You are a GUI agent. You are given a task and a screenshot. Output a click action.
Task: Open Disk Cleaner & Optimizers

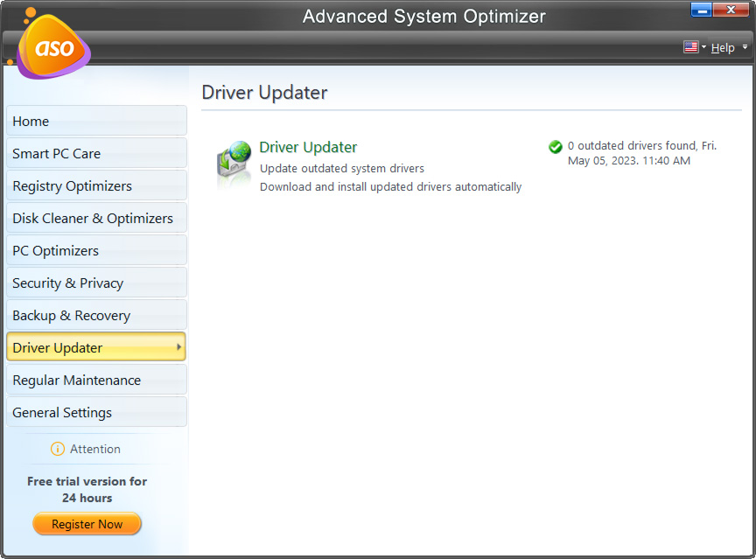click(x=96, y=218)
